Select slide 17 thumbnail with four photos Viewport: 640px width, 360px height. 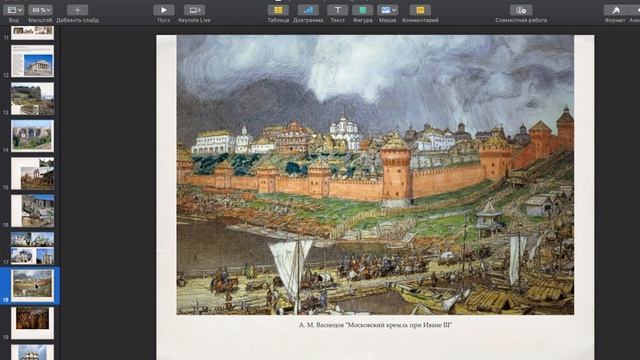click(33, 248)
